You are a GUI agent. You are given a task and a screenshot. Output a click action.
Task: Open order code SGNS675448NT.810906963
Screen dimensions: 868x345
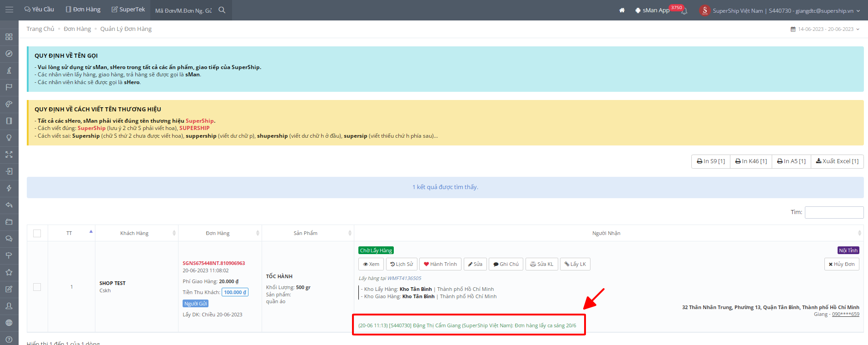pyautogui.click(x=214, y=263)
